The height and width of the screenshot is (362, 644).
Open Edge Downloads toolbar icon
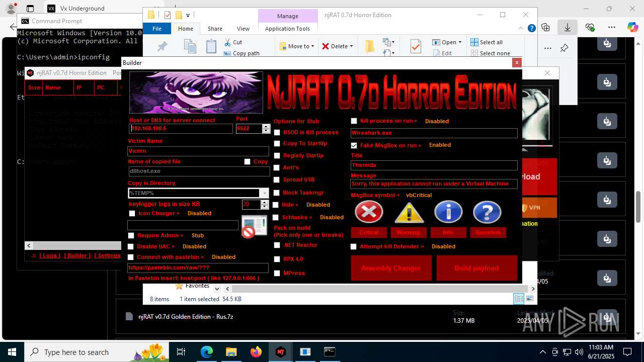click(x=568, y=27)
